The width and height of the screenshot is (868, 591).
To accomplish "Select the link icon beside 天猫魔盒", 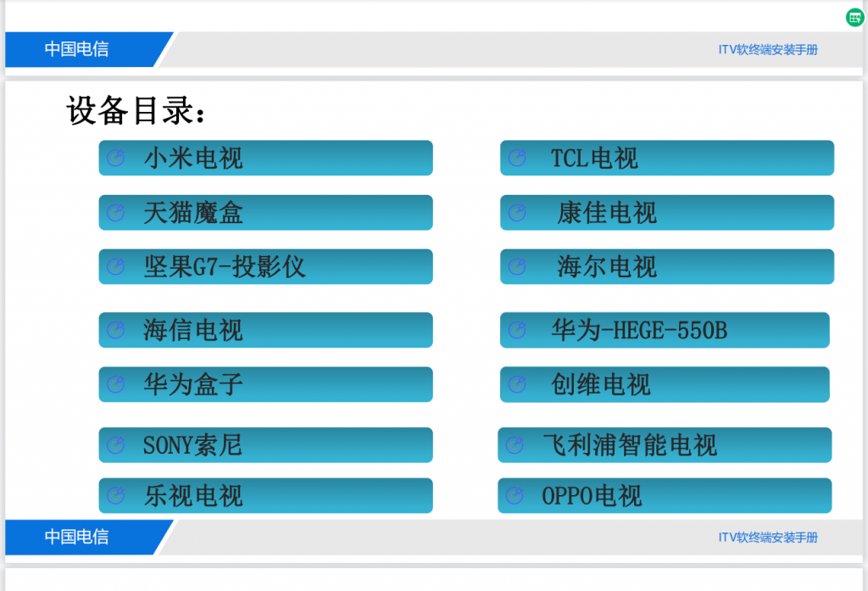I will tap(115, 213).
